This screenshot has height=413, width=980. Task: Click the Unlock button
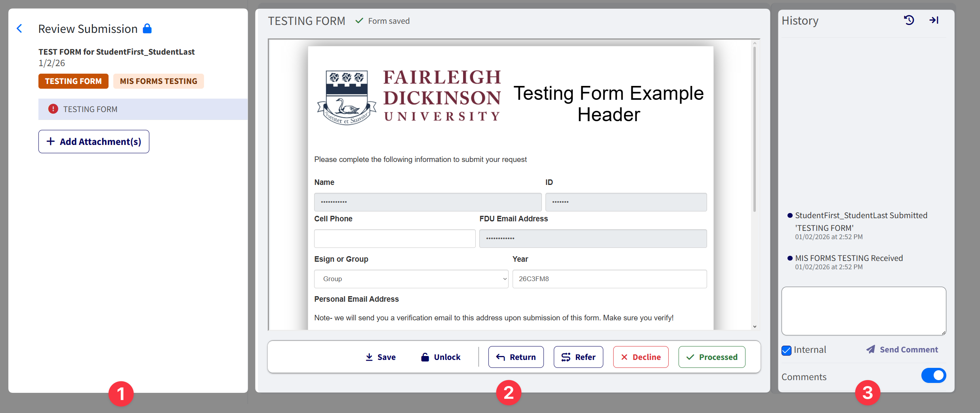point(440,357)
